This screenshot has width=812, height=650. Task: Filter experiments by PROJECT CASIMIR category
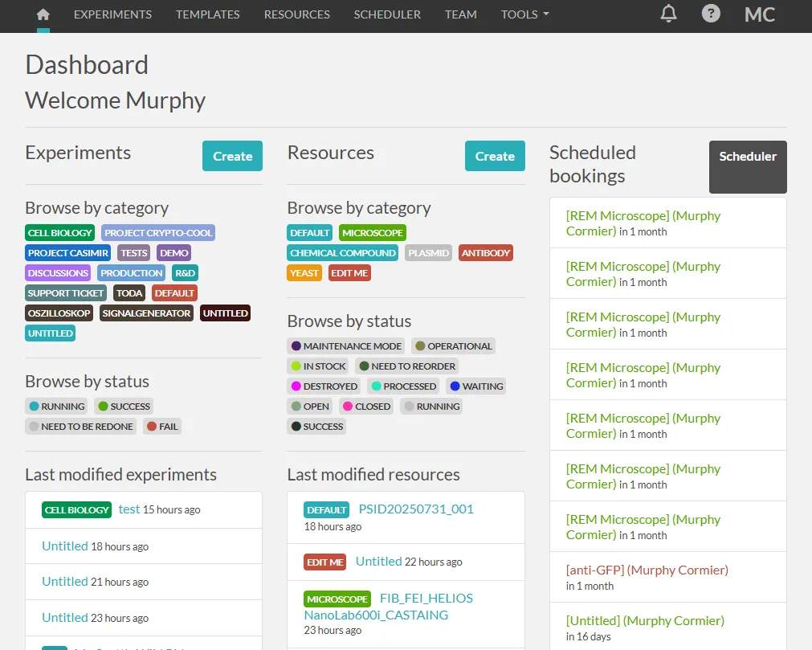click(x=68, y=253)
